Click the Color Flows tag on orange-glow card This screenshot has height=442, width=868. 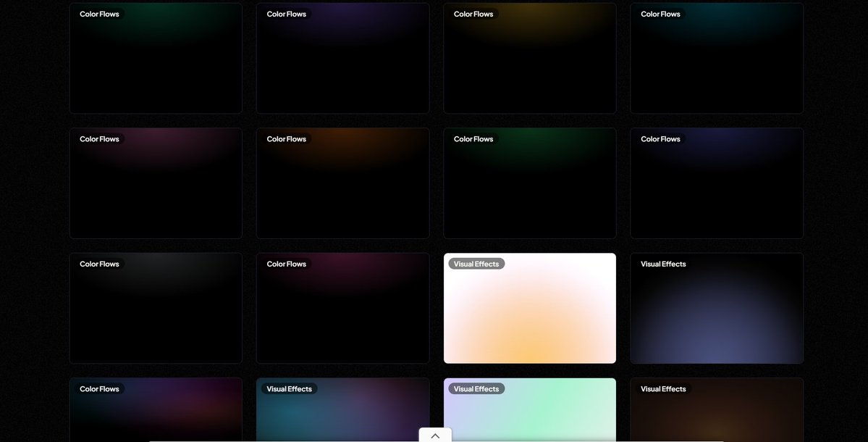coord(286,138)
